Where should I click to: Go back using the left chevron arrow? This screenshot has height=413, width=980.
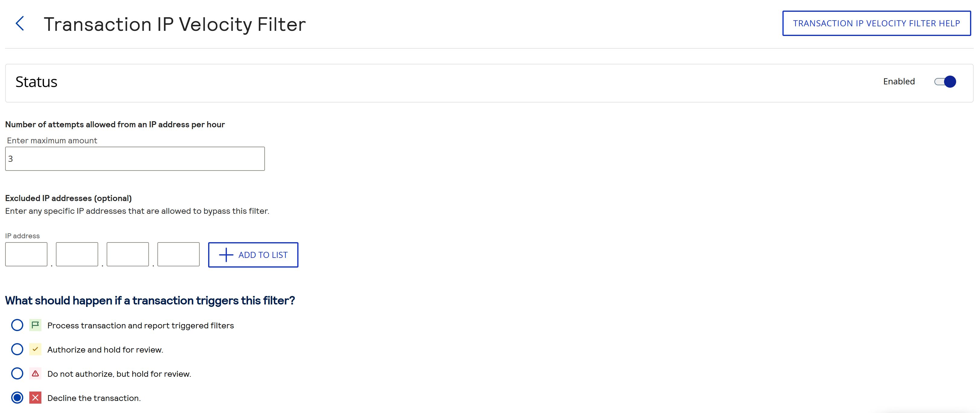coord(20,24)
